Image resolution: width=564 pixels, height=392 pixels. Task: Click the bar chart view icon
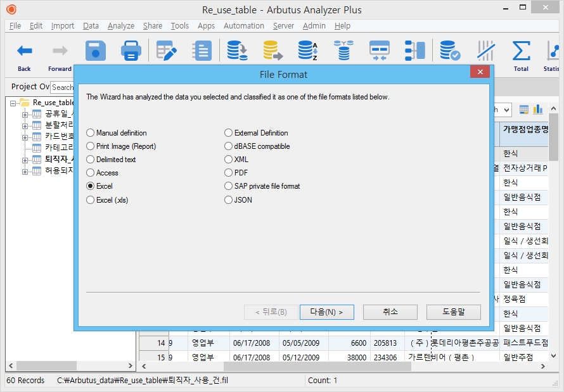click(x=538, y=110)
